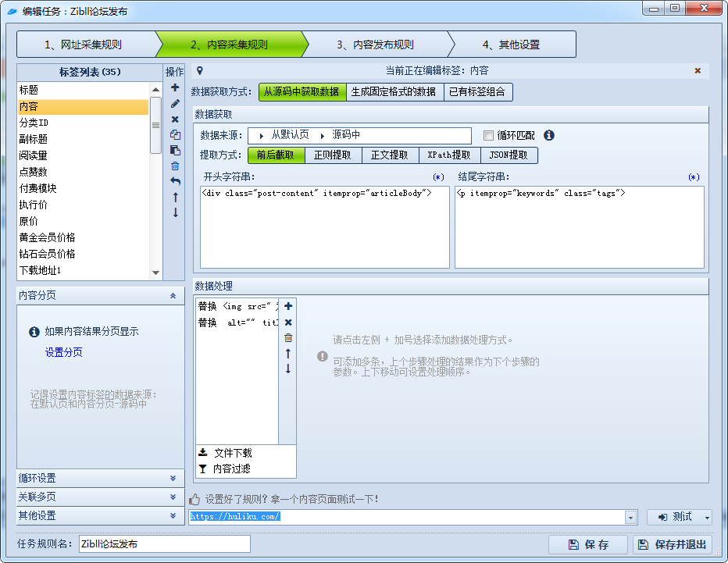Screen dimensions: 728x563
Task: Enable the 循环匹配 checkbox
Action: pos(489,135)
